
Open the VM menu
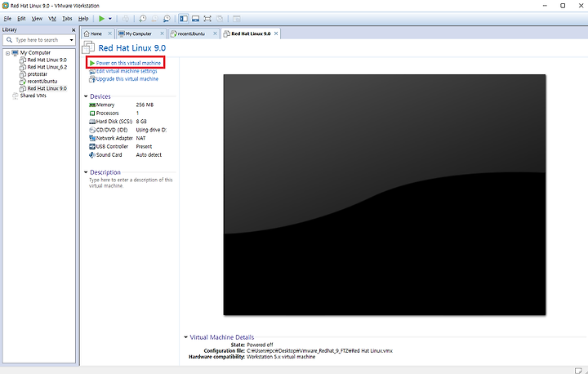52,19
